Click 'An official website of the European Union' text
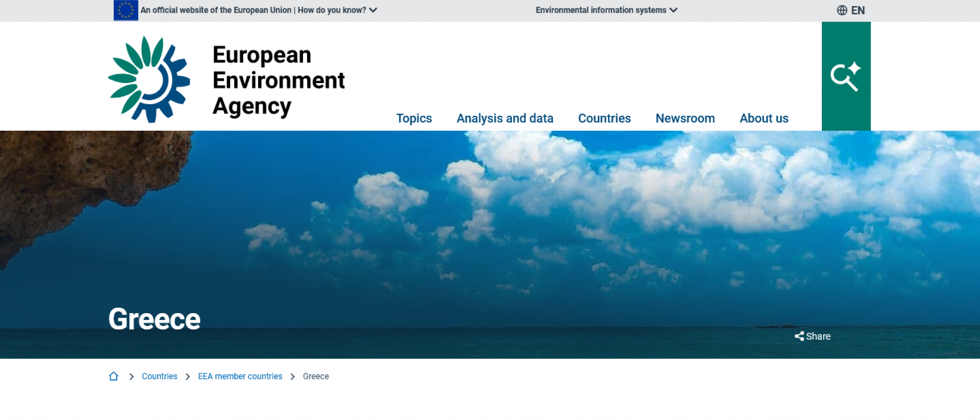 216,10
